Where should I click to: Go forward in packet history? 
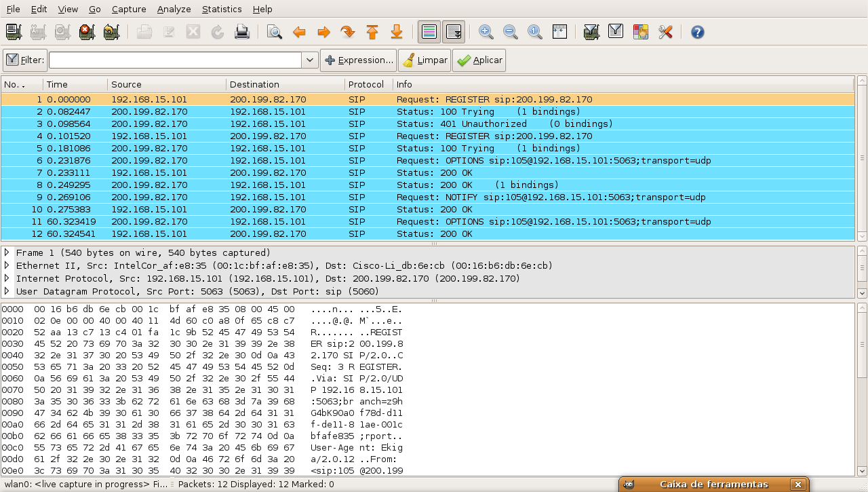tap(323, 32)
